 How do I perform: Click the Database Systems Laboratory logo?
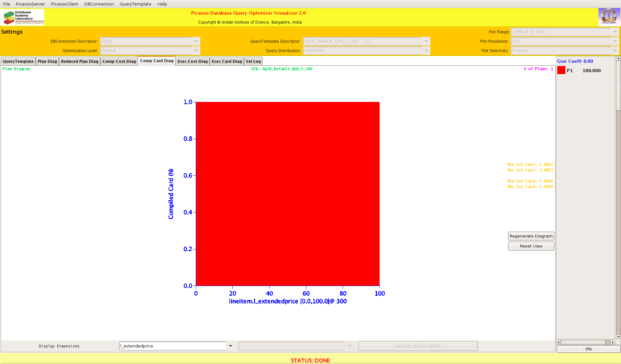point(23,17)
